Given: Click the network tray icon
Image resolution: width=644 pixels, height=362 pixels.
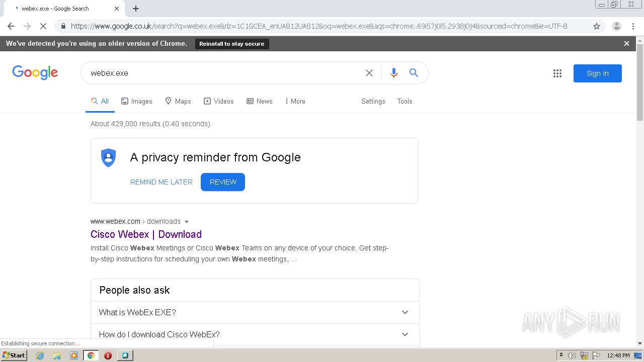Looking at the screenshot, I should [584, 355].
